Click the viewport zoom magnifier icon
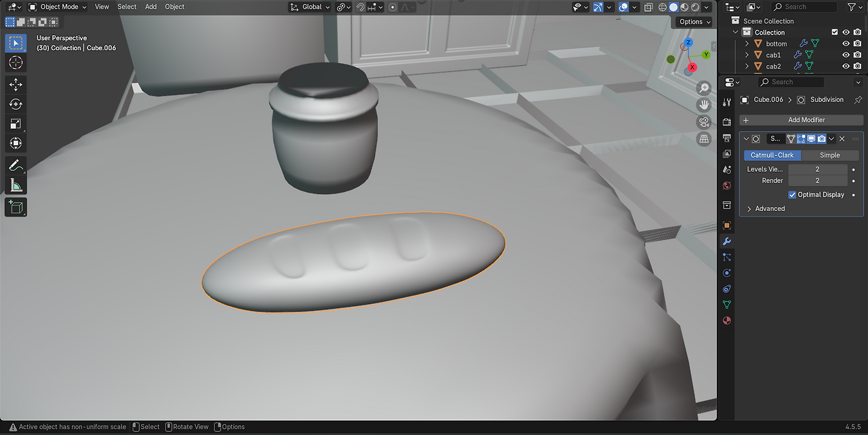The height and width of the screenshot is (435, 868). pos(704,88)
